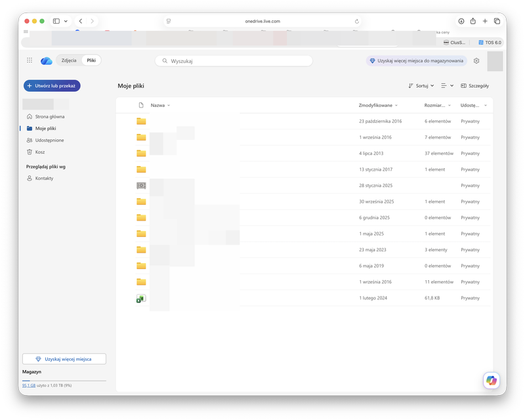Image resolution: width=525 pixels, height=420 pixels.
Task: Open the Excel file icon
Action: [x=141, y=298]
